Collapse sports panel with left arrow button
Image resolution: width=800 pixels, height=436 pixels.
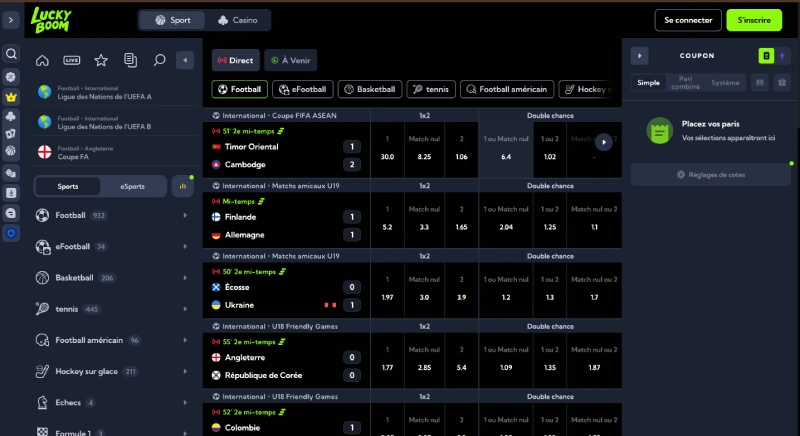tap(185, 60)
